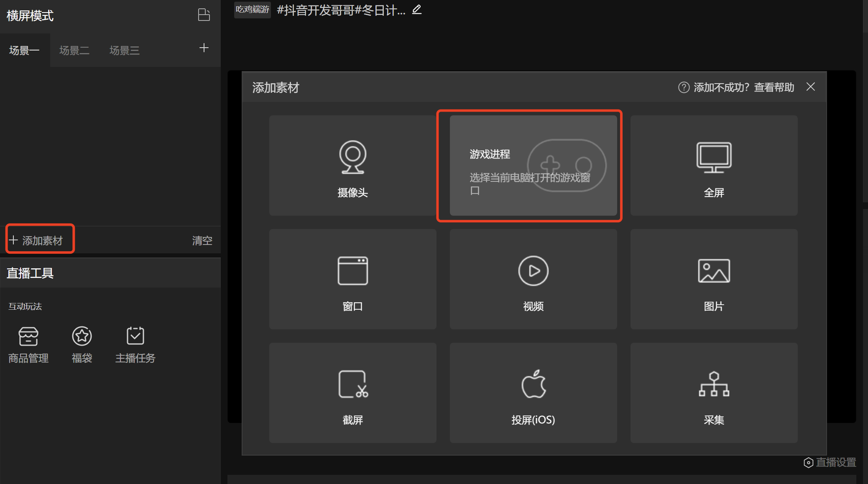Viewport: 868px width, 484px height.
Task: Add a new scene with plus icon
Action: [204, 48]
